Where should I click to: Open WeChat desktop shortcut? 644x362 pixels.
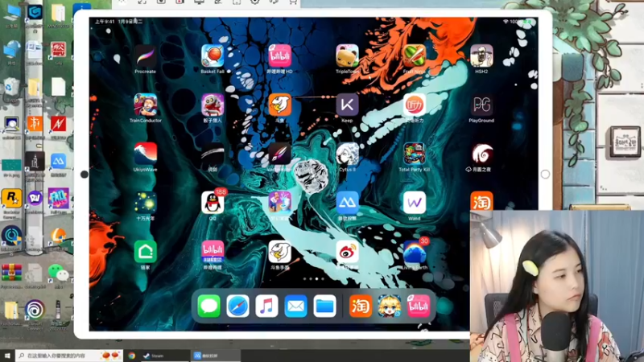[x=58, y=272]
